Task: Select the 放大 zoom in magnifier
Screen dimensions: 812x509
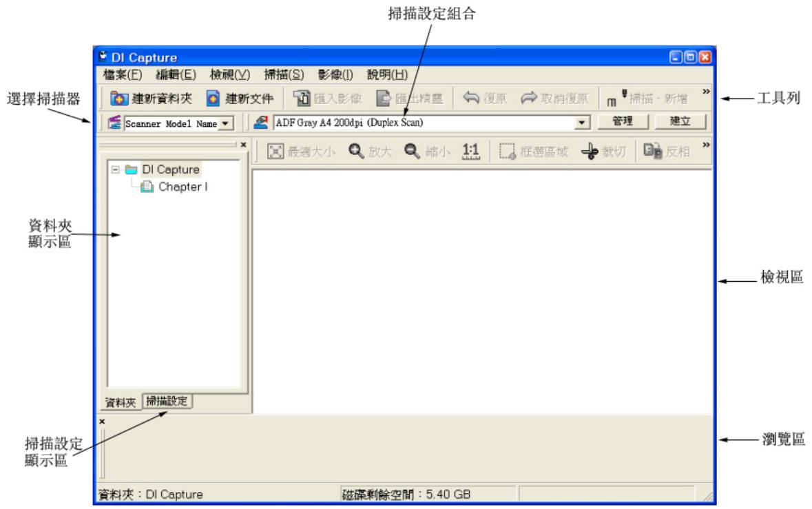Action: 356,152
